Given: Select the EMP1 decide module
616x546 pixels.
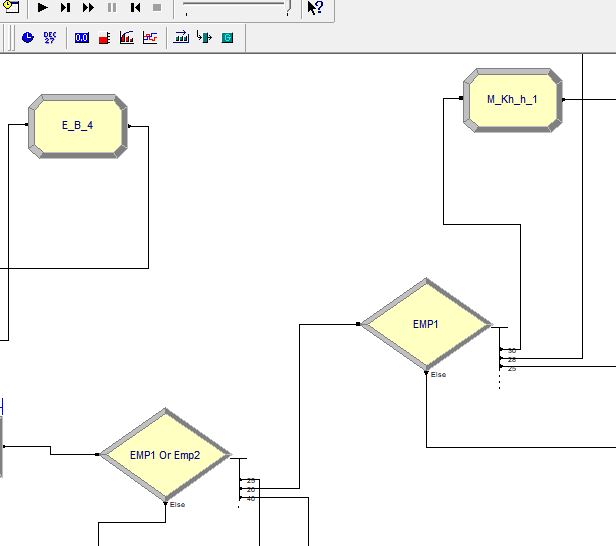Looking at the screenshot, I should coord(426,324).
